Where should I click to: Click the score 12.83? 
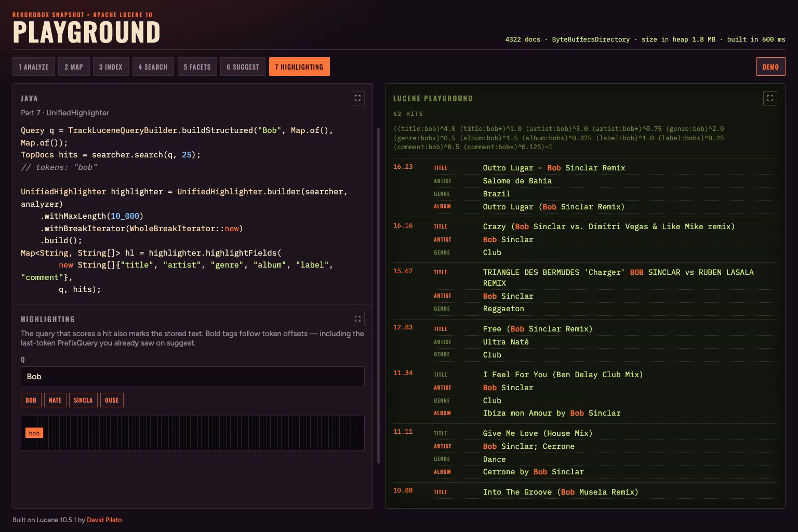coord(403,327)
